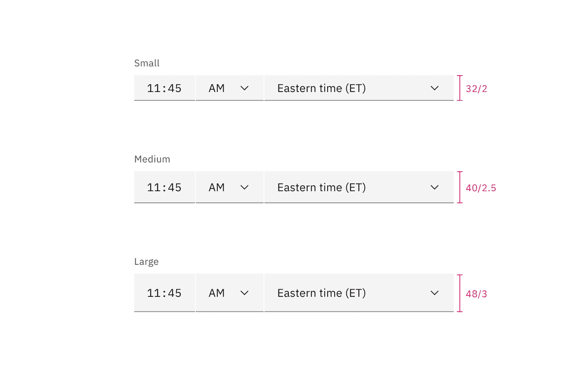
Task: Click the 32/2 measurement annotation
Action: click(476, 88)
